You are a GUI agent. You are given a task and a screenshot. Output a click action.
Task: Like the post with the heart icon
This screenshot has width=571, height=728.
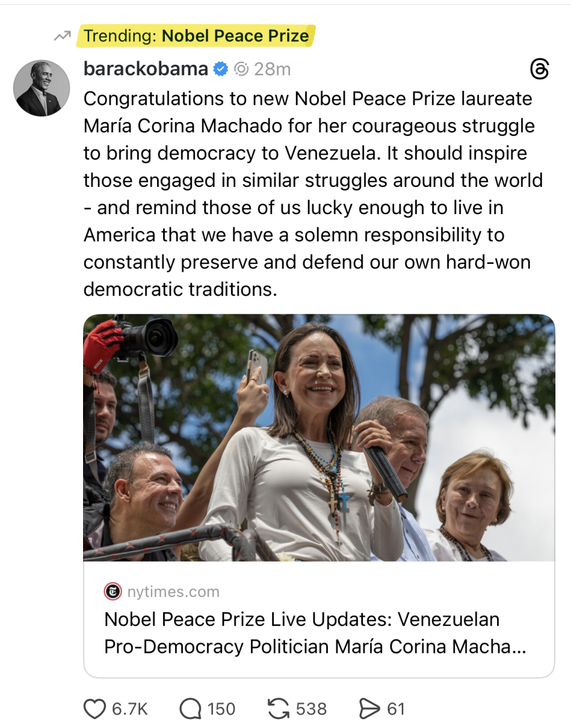94,709
